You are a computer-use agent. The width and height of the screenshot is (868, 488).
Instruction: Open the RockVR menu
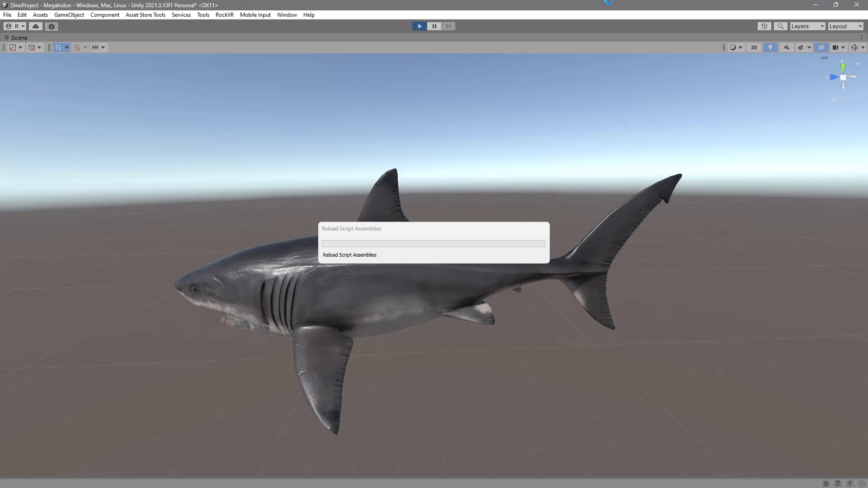[x=225, y=15]
